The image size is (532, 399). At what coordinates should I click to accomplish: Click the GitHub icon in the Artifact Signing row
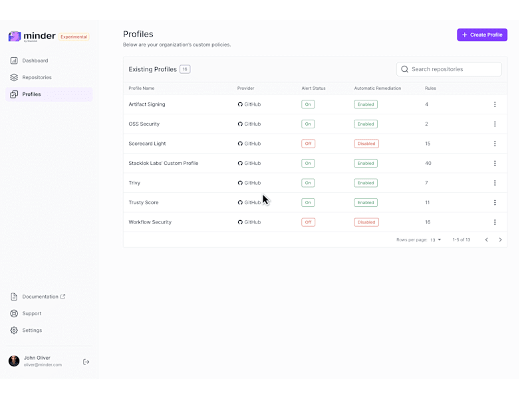240,104
